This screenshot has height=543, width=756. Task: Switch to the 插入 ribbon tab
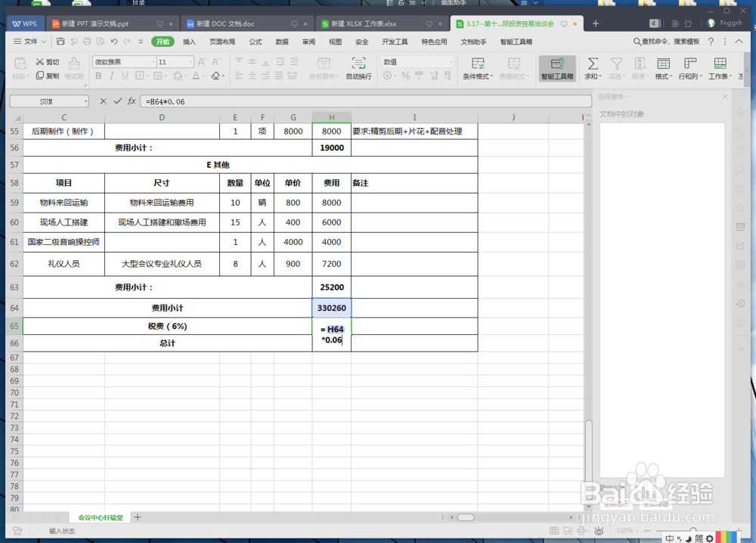pos(190,42)
